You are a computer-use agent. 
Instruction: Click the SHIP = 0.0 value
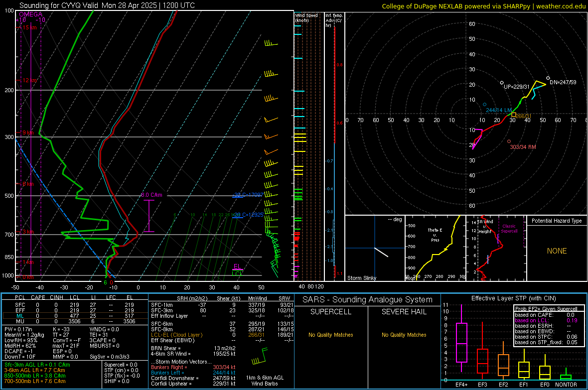[x=117, y=381]
